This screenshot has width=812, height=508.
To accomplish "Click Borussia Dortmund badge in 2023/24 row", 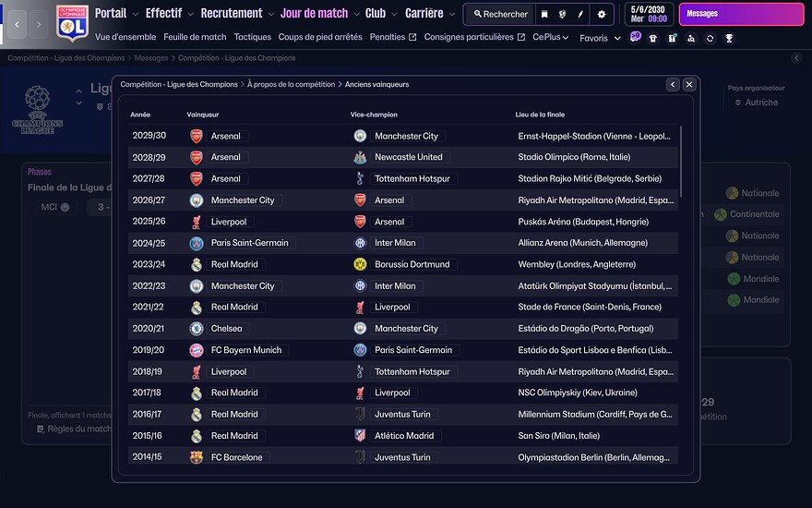I will point(360,264).
